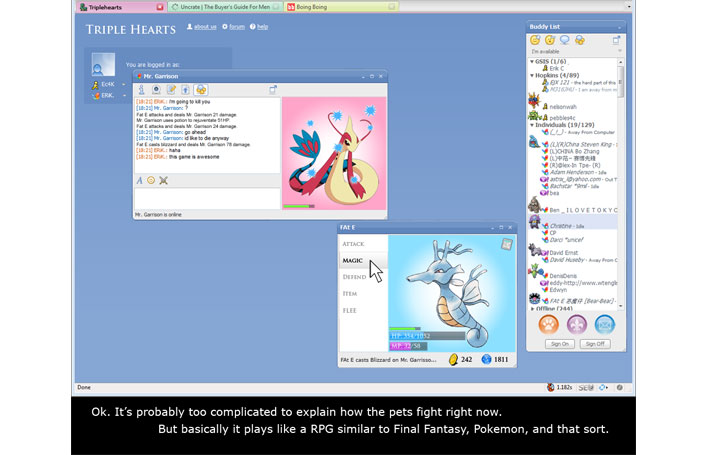Click the chat bubble icon in Buddy List

point(565,40)
